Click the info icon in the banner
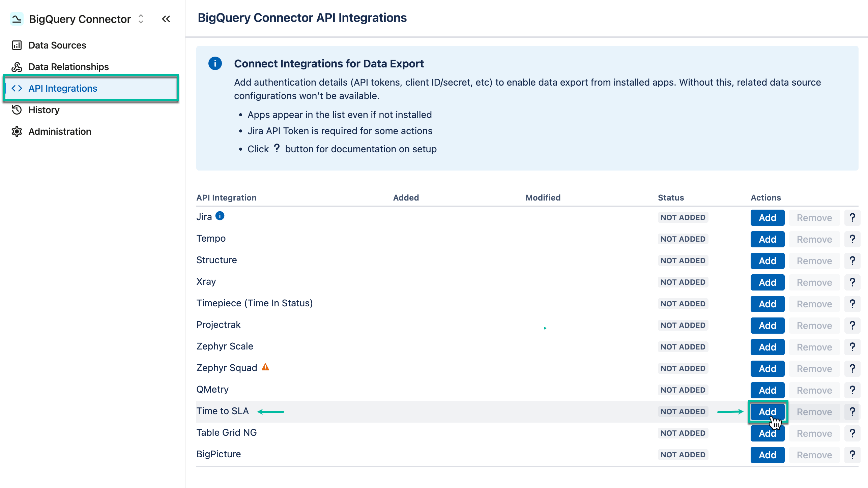Viewport: 868px width, 488px height. [x=215, y=63]
